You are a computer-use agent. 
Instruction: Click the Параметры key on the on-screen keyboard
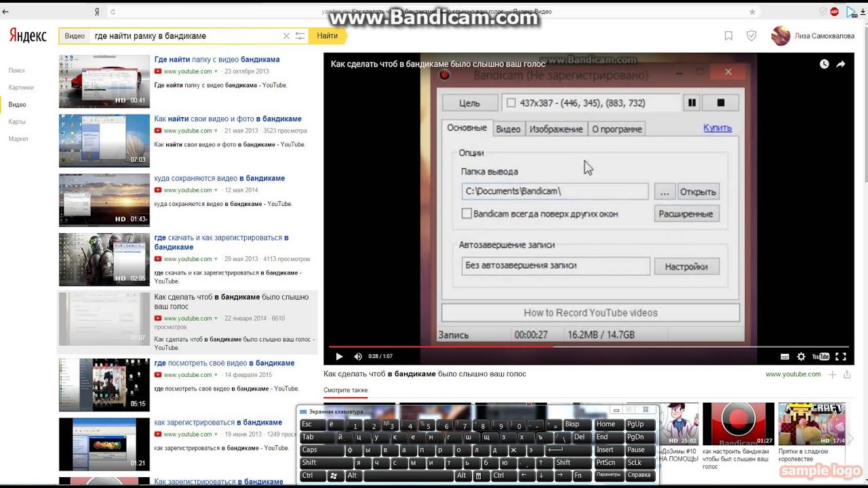click(x=608, y=476)
